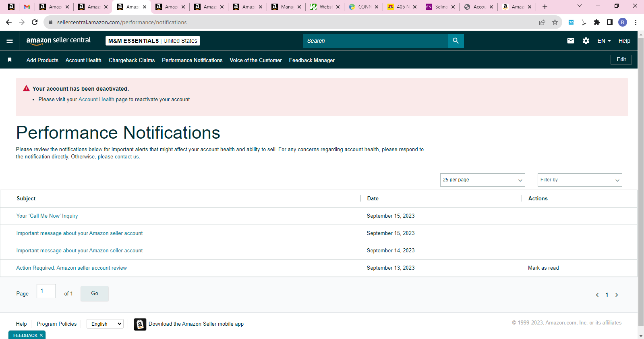
Task: Open Feedback Manager
Action: [312, 60]
